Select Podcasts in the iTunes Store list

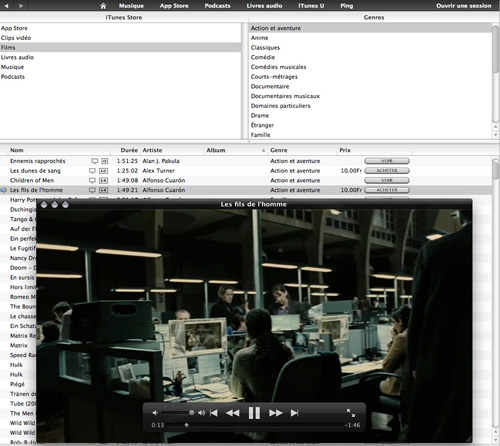(120, 77)
